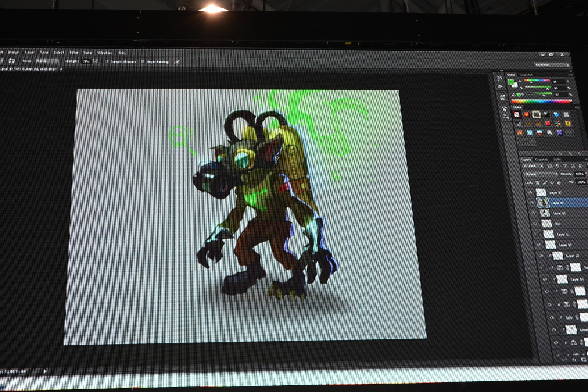This screenshot has height=392, width=588.
Task: Toggle lock position icon
Action: pos(552,182)
